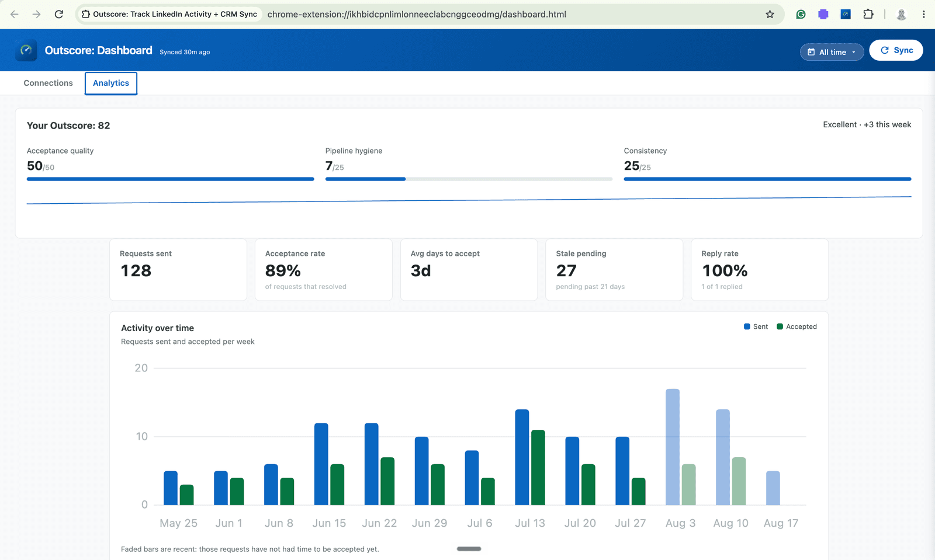Toggle the Accepted legend series
935x560 pixels.
pos(797,326)
